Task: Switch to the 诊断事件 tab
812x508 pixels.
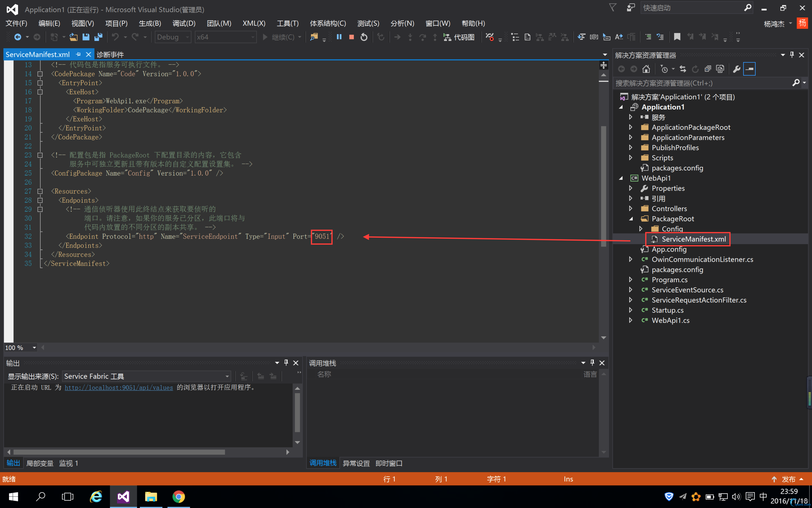Action: tap(110, 54)
